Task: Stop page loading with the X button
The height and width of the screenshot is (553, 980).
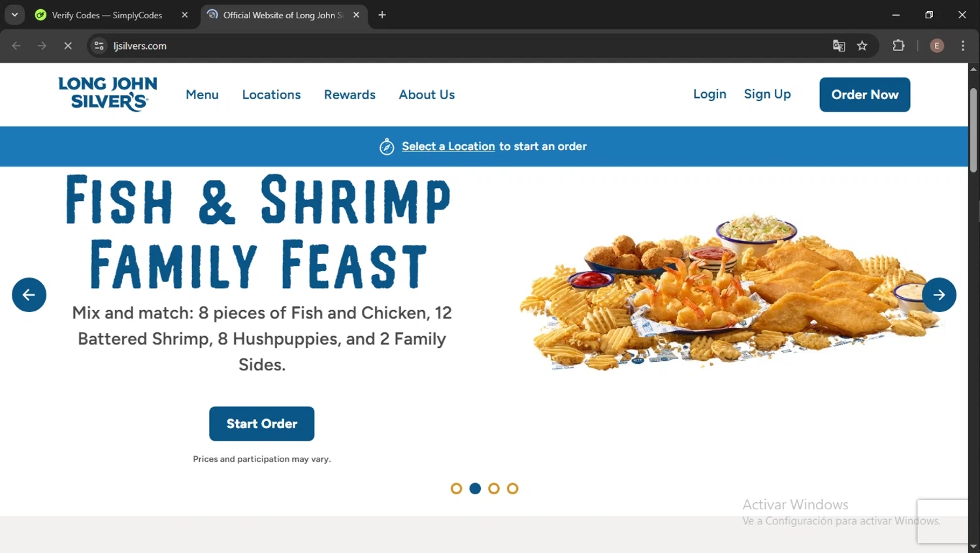Action: click(x=68, y=46)
